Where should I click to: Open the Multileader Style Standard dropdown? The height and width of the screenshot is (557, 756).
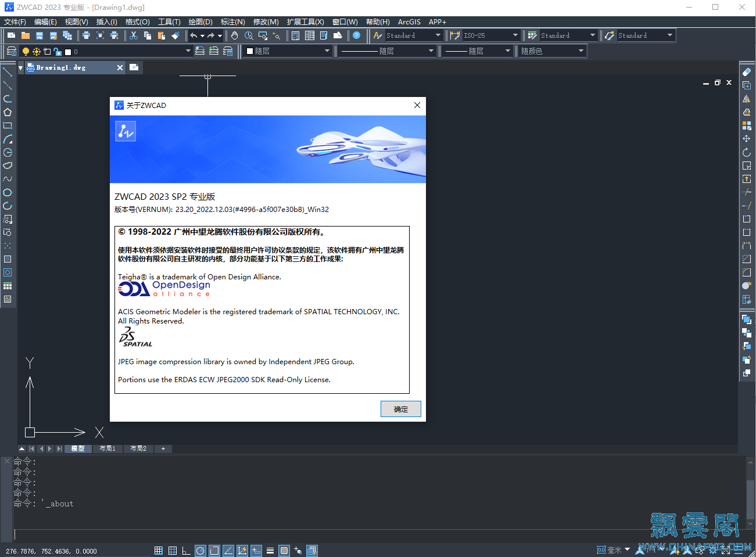(646, 35)
